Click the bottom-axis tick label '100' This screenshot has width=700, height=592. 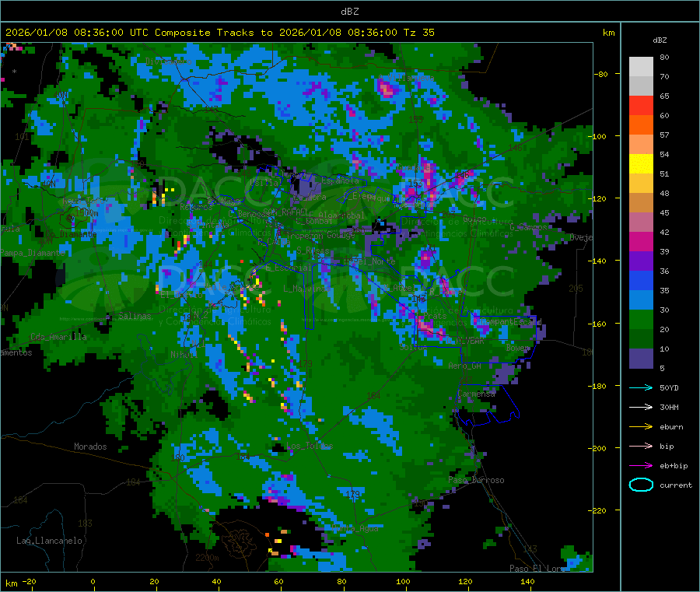(403, 581)
